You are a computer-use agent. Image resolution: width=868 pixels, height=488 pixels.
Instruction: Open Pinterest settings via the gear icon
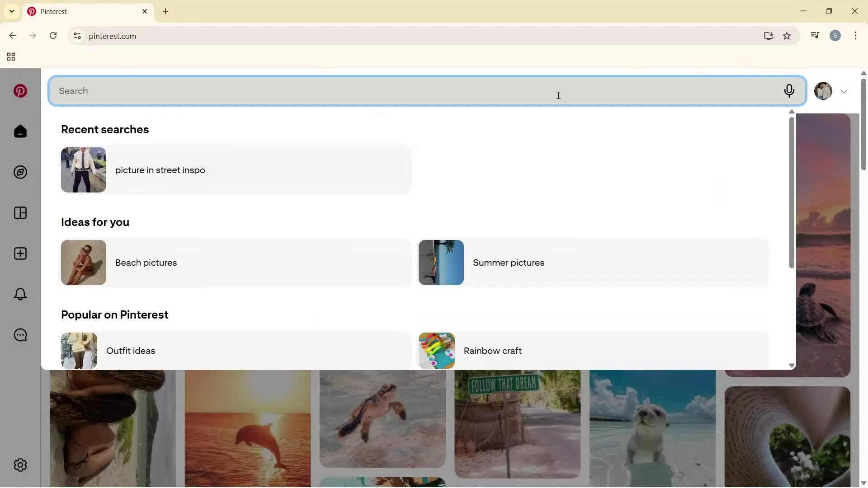coord(20,465)
